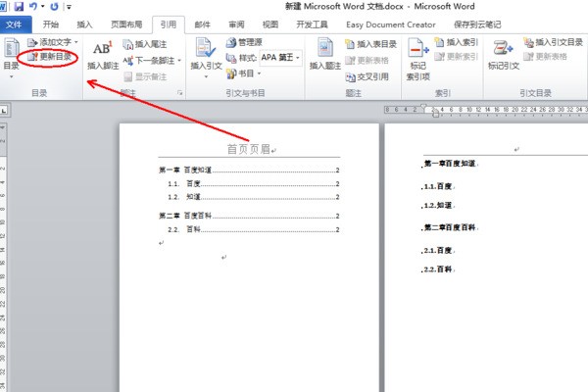Open the 脚注 group dialog launcher
588x392 pixels.
[180, 93]
